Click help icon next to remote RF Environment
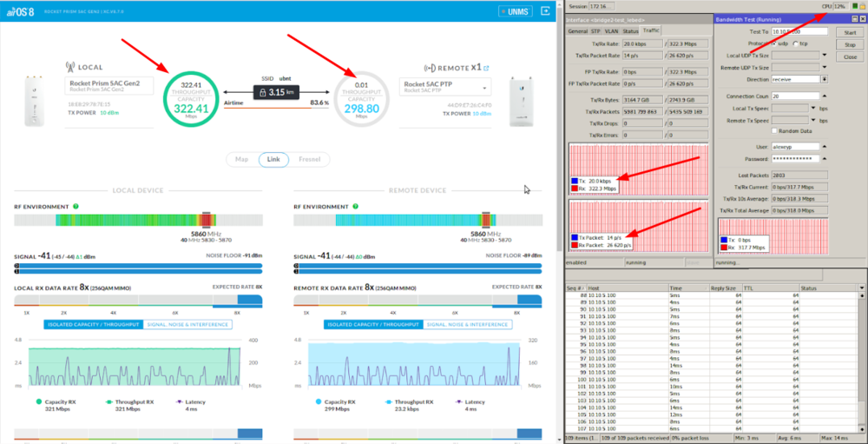Screen dimensions: 868x444 click(355, 206)
